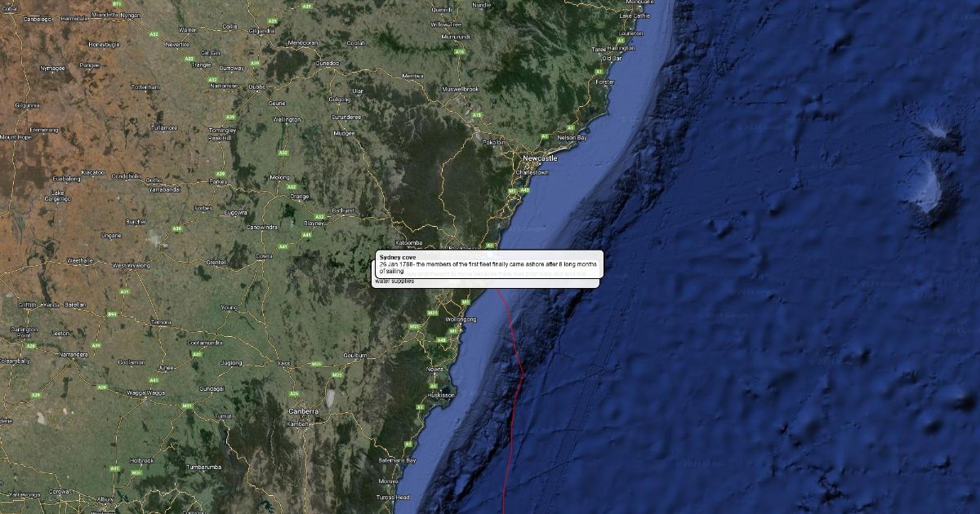Click the Lake Cargelligo label
Viewport: 980px width, 514px height.
coord(58,196)
